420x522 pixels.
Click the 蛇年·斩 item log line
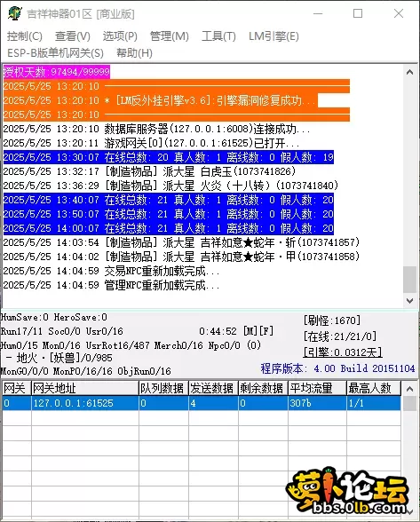(181, 242)
